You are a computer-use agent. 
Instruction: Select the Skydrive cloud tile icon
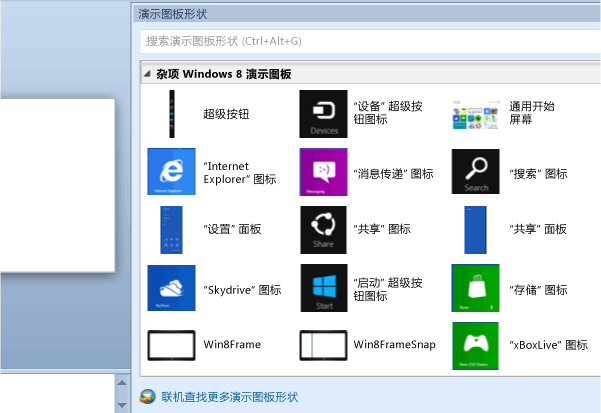tap(171, 288)
